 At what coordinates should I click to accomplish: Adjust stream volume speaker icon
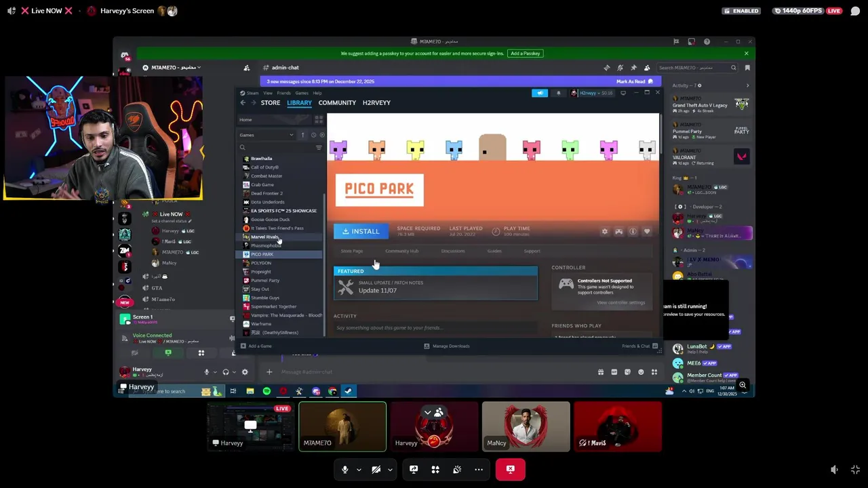(834, 470)
